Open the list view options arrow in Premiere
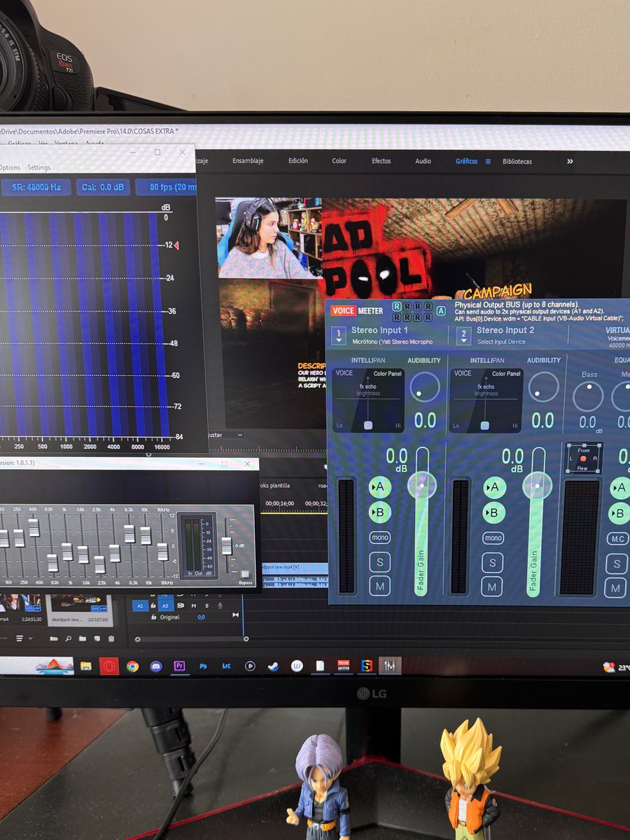The width and height of the screenshot is (630, 840). (32, 638)
